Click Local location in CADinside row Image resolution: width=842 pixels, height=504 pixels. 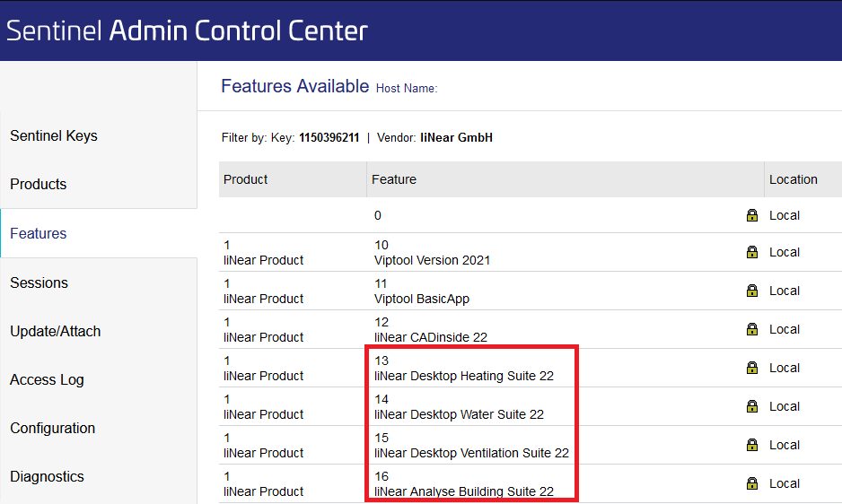point(785,329)
